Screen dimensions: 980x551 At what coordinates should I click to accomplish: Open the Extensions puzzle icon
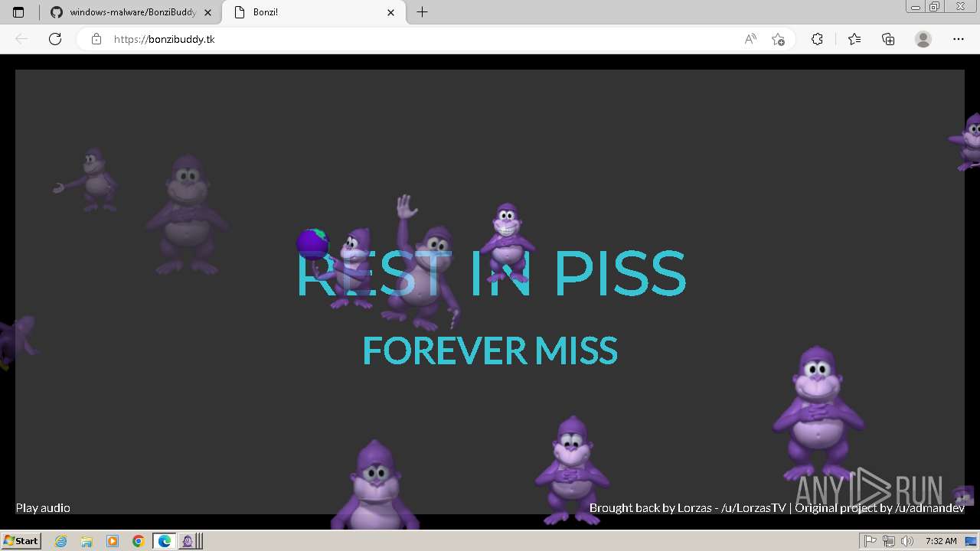(817, 39)
